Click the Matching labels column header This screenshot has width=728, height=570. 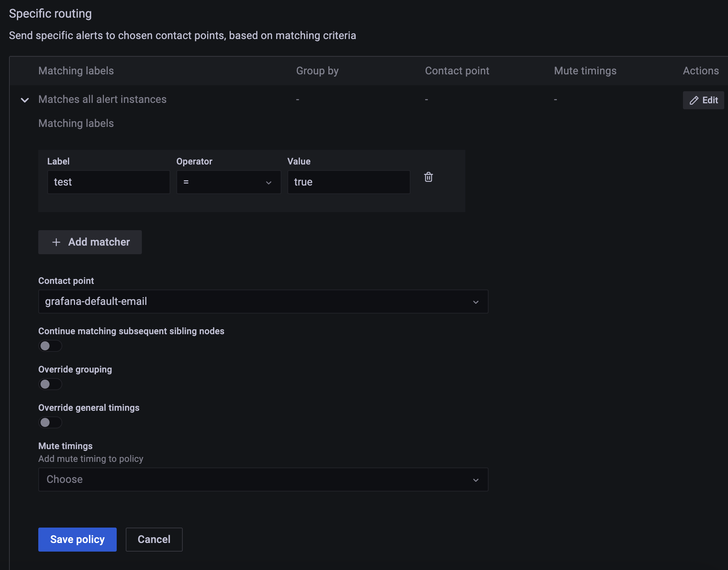click(76, 71)
